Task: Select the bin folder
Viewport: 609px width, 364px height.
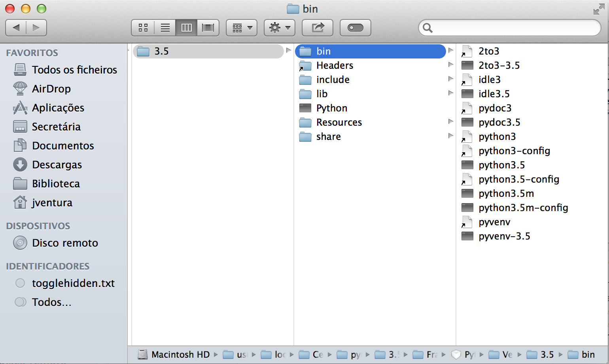Action: click(370, 51)
